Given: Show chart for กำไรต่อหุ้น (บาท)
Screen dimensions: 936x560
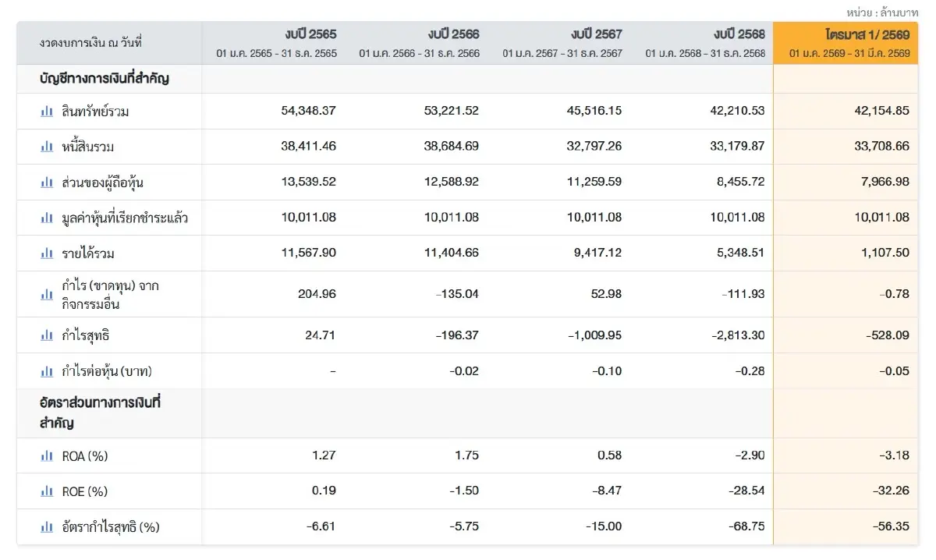Looking at the screenshot, I should click(47, 371).
